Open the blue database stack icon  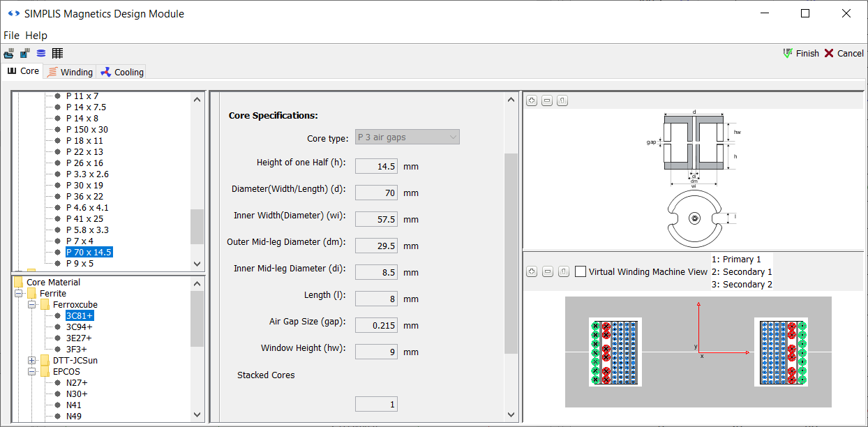(41, 54)
